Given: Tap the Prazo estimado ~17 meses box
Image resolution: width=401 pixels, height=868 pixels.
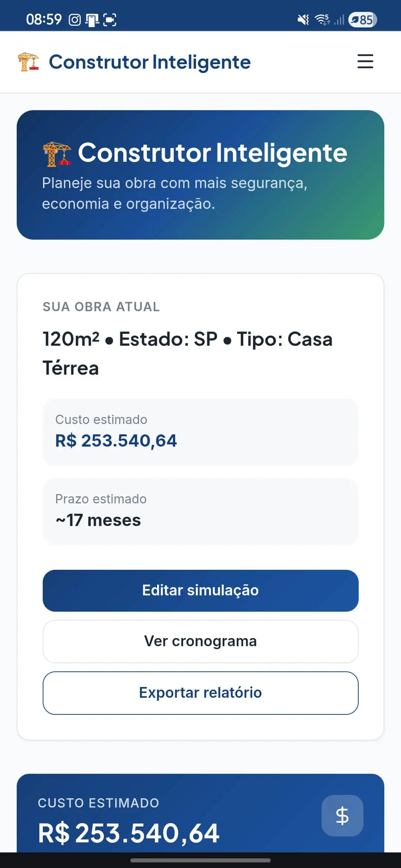Looking at the screenshot, I should click(200, 511).
